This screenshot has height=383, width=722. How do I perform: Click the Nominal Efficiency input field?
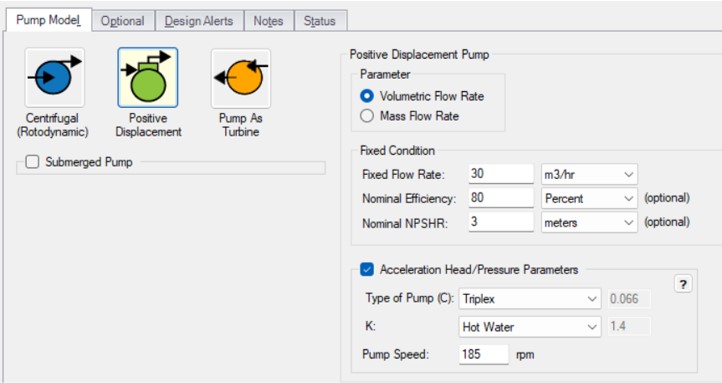(x=501, y=198)
